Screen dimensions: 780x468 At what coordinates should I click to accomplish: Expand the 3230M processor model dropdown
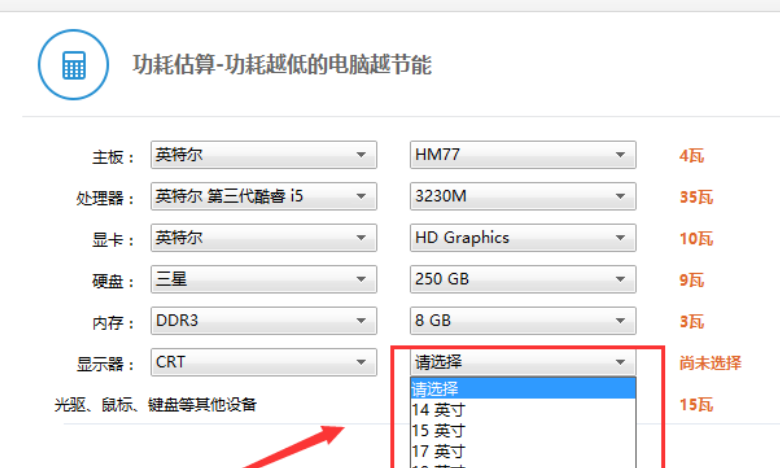coord(522,196)
